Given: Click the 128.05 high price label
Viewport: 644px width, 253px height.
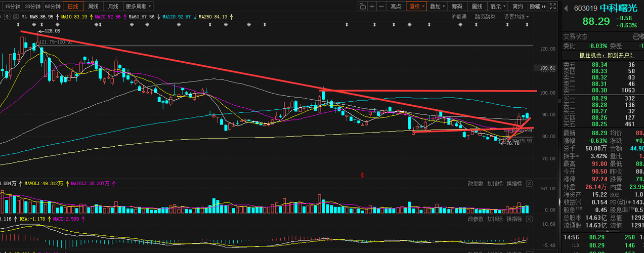Looking at the screenshot, I should click(52, 31).
